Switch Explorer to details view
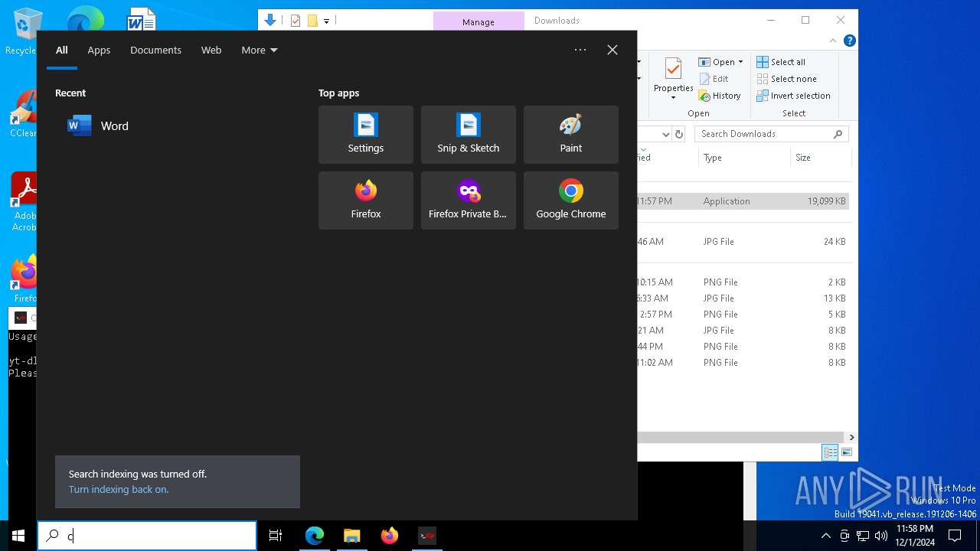Image resolution: width=980 pixels, height=551 pixels. pyautogui.click(x=830, y=452)
